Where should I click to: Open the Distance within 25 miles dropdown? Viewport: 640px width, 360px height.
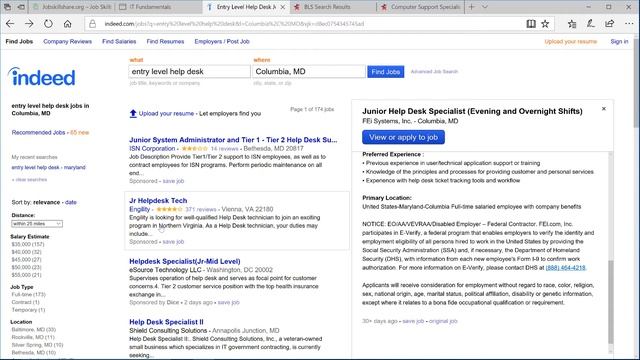tap(37, 224)
